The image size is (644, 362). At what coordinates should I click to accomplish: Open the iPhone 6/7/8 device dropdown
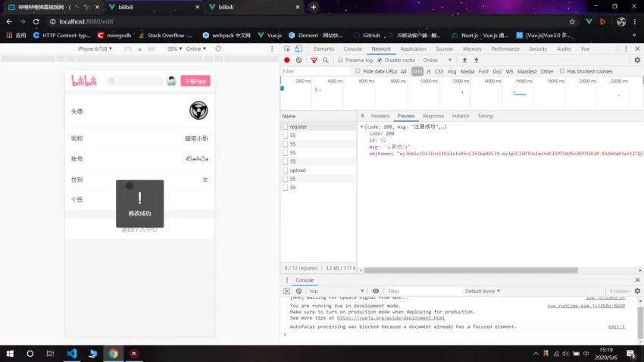(95, 48)
